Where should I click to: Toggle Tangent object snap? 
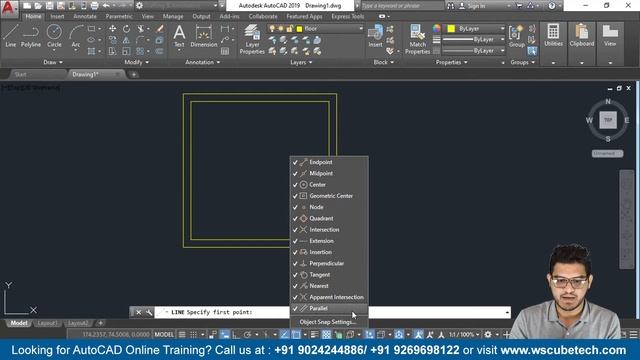[x=329, y=275]
